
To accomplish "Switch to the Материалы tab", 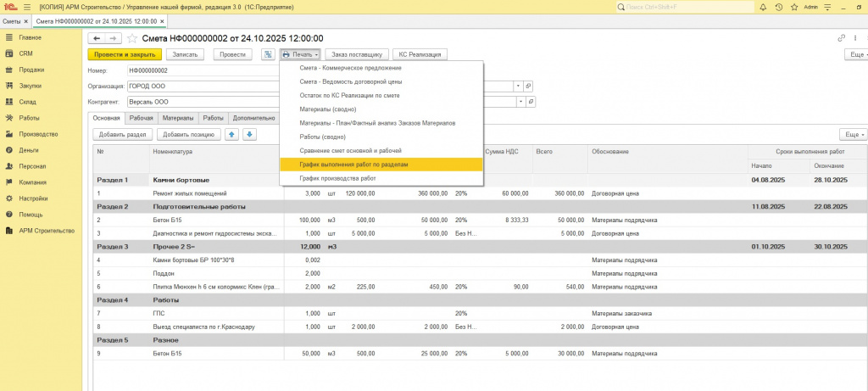I will [x=178, y=118].
